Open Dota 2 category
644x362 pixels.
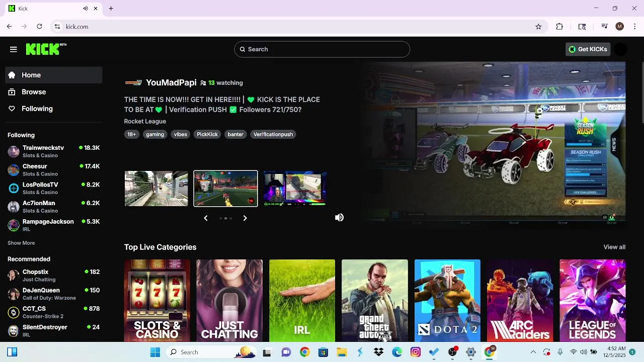pos(447,301)
